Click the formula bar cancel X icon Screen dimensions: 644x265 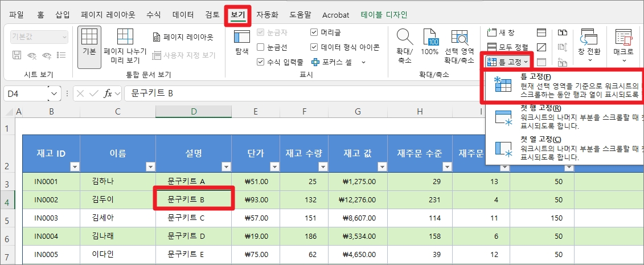click(x=80, y=93)
